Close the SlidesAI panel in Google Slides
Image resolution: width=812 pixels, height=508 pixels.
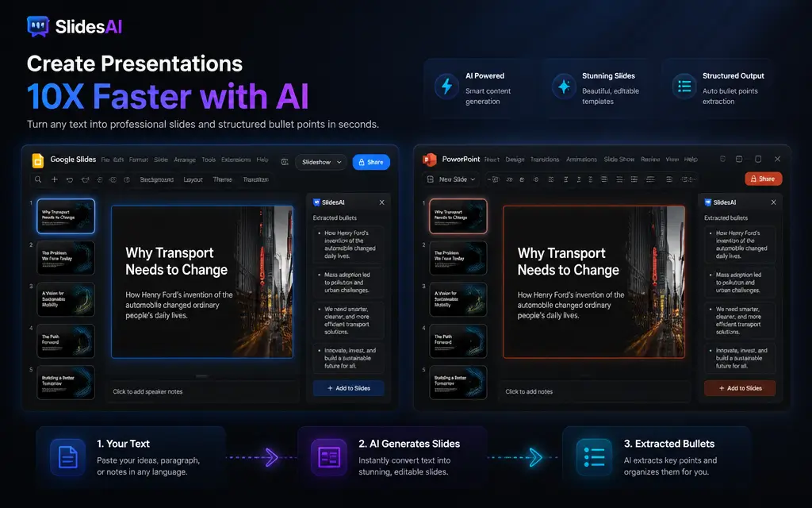pyautogui.click(x=381, y=202)
